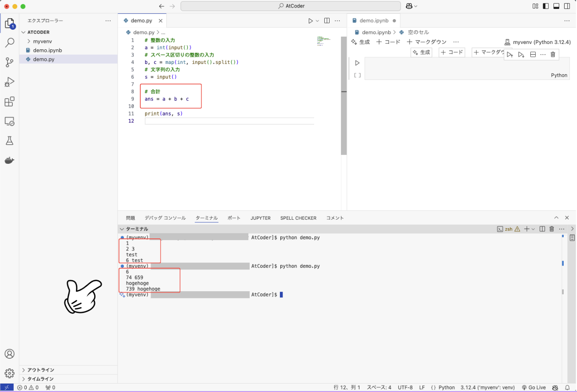This screenshot has height=392, width=577.
Task: Open the Docker view in the sidebar
Action: coord(9,160)
